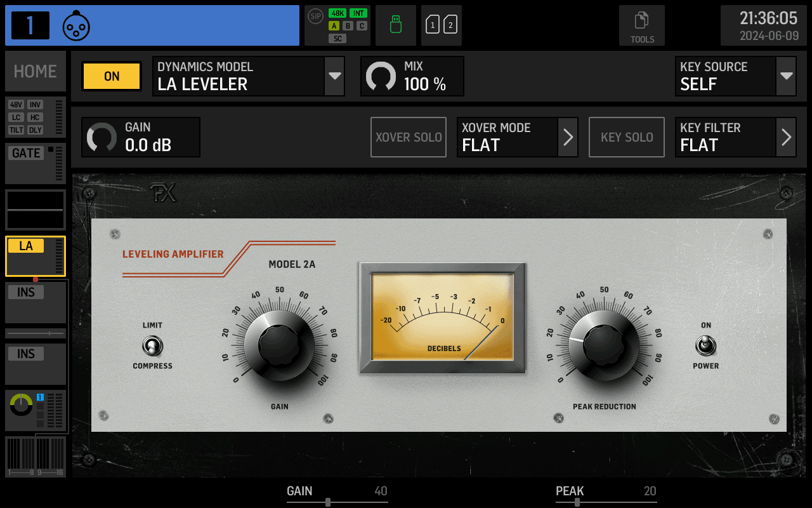Toggle the INV polarity indicator
The image size is (812, 508).
point(35,105)
